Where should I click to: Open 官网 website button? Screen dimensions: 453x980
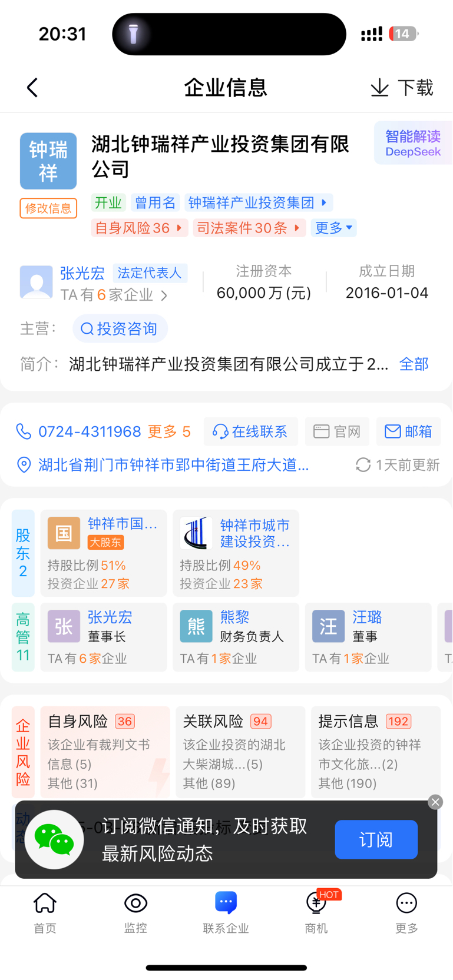click(338, 431)
